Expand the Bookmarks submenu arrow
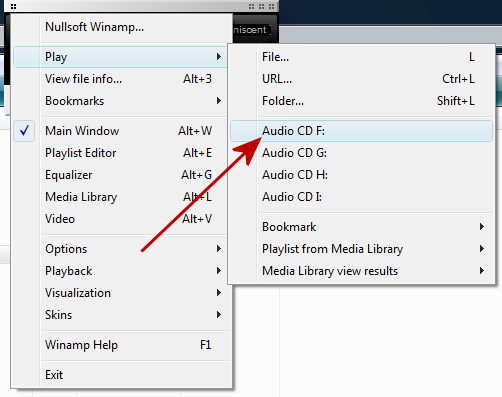 [219, 101]
